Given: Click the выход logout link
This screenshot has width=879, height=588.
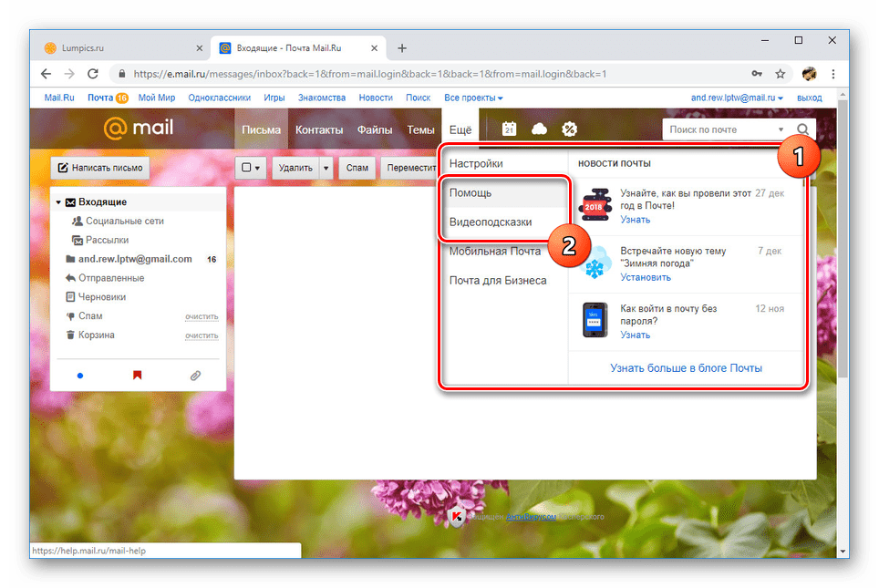Looking at the screenshot, I should pos(810,98).
